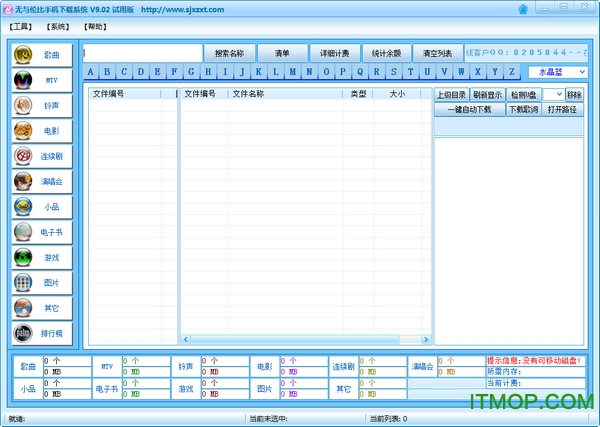Open the 工具 (Tools) menu
The height and width of the screenshot is (427, 600).
click(21, 26)
